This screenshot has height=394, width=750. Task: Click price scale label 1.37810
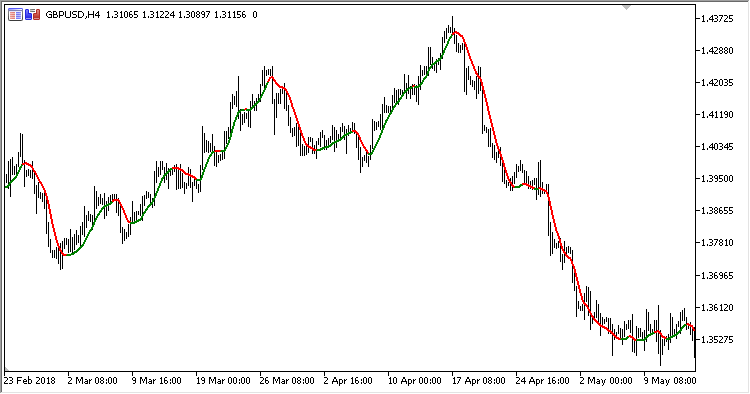tap(717, 243)
